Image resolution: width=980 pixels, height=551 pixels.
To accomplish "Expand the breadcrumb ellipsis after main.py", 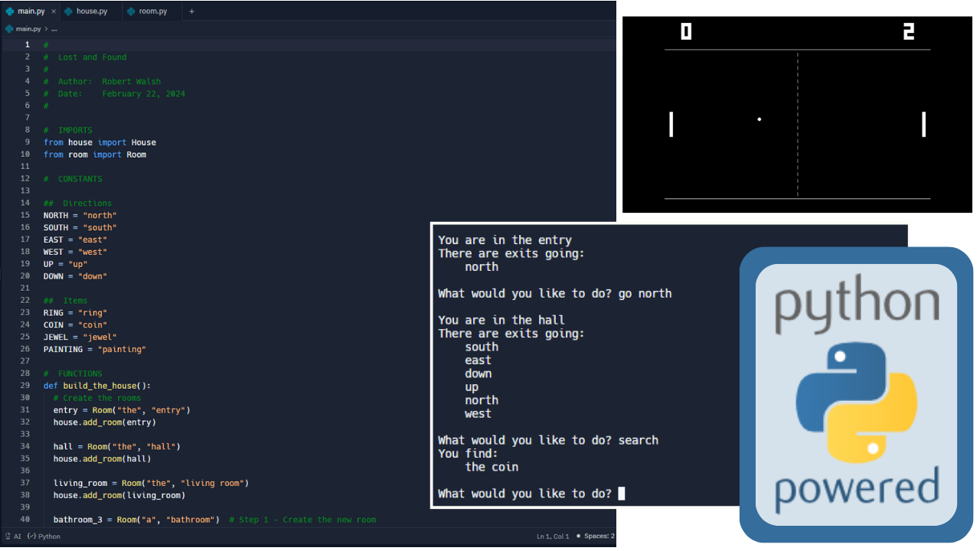I will tap(54, 29).
